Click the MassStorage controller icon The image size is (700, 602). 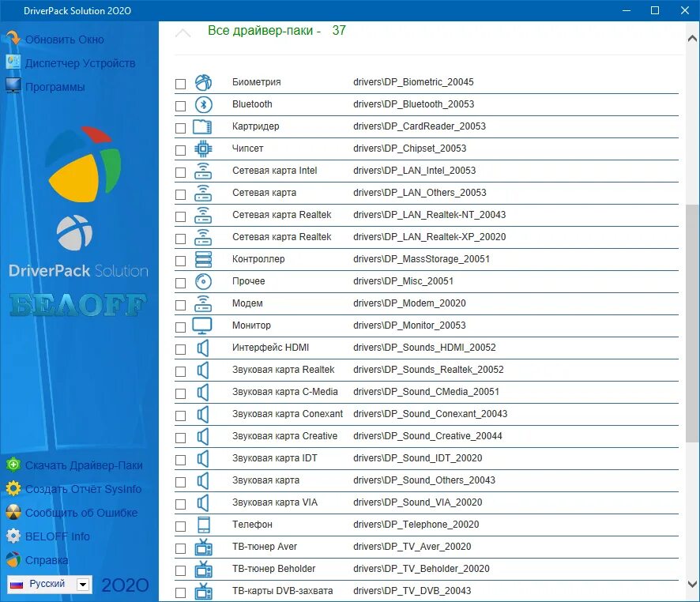[x=203, y=259]
